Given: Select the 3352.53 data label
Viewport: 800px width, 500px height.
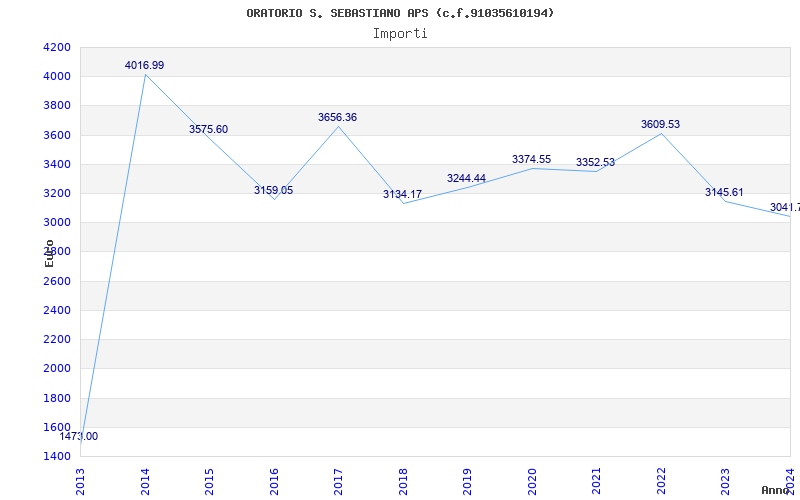Looking at the screenshot, I should point(595,163).
